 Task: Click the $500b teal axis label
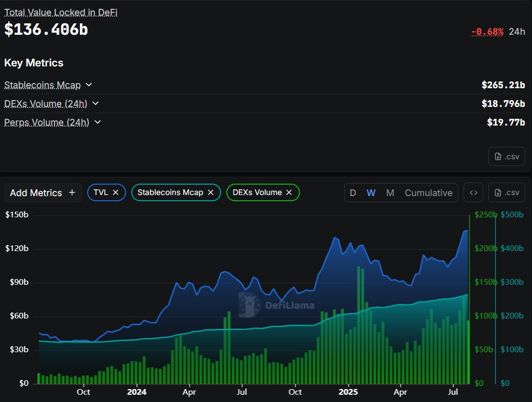pos(512,215)
